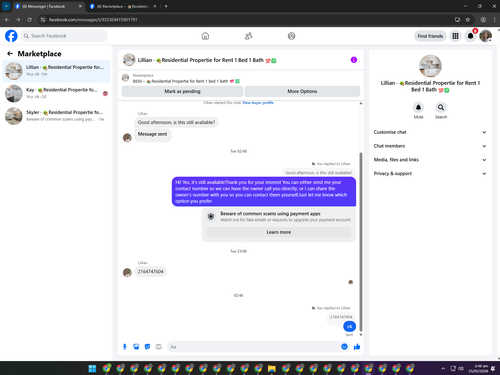Click the 'Good afternoon, is this still available?' message
This screenshot has width=500, height=375.
176,122
